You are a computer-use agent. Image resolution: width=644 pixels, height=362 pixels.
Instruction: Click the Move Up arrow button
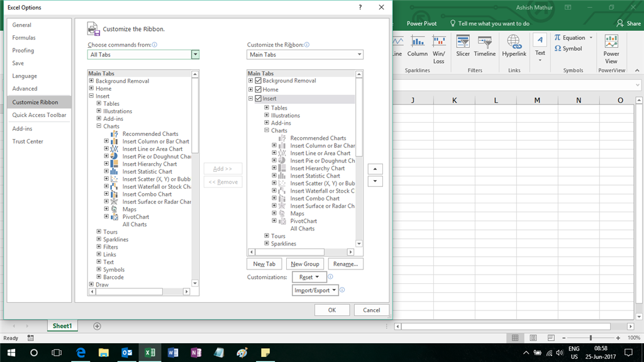tap(375, 169)
